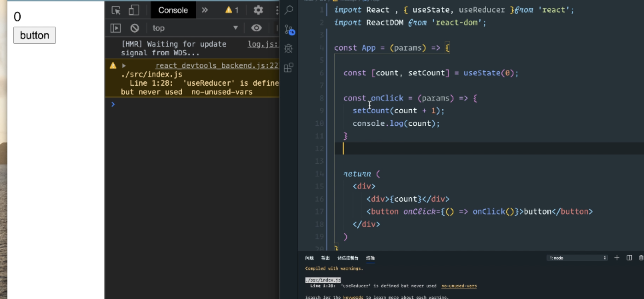Click closing '</div>' tag on line 18

tap(367, 224)
